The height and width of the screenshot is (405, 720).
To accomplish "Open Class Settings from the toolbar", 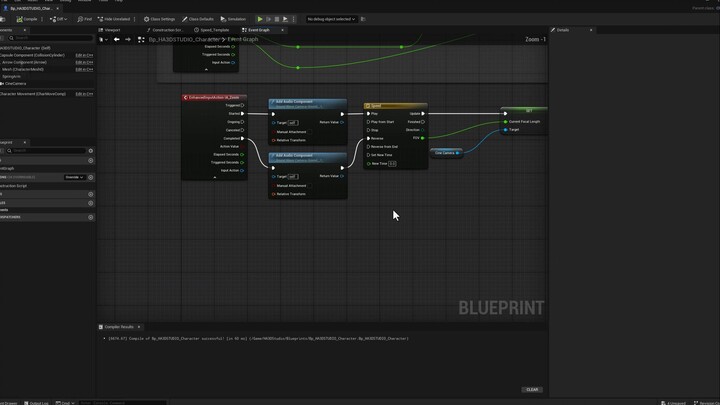I will tap(159, 19).
